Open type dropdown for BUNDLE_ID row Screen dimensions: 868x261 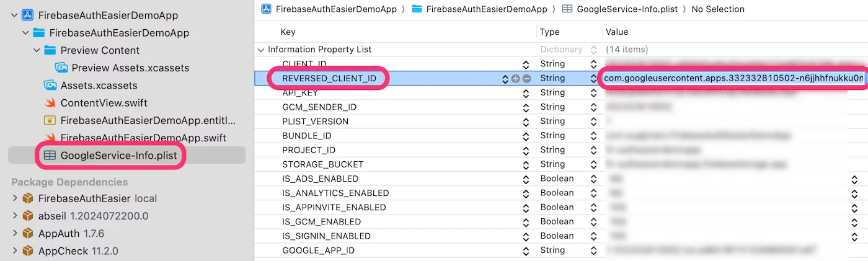tap(593, 136)
